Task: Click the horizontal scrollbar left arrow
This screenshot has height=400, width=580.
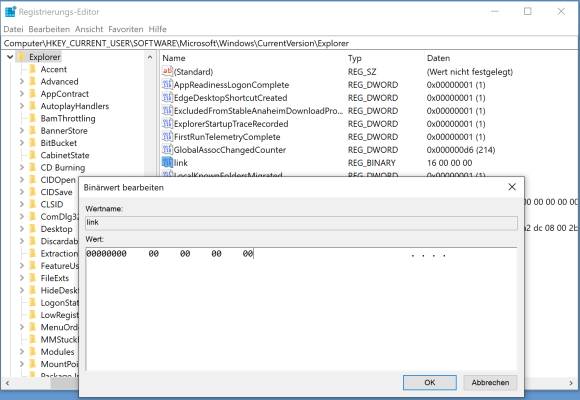Action: 7,383
